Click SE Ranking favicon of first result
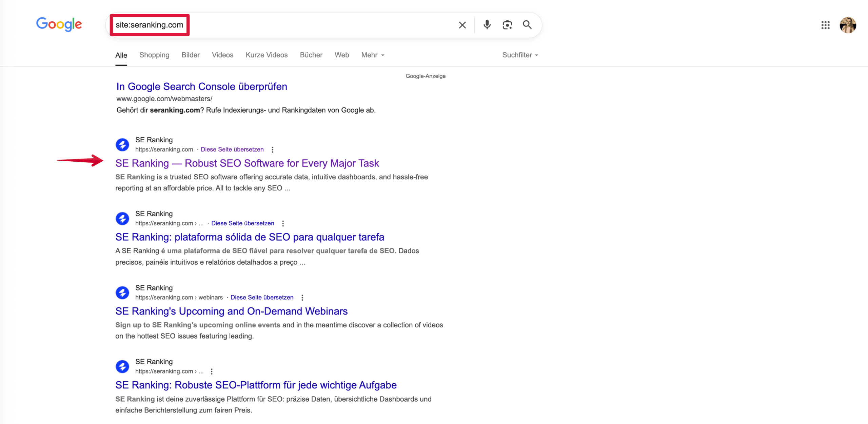This screenshot has width=868, height=424. [x=122, y=145]
